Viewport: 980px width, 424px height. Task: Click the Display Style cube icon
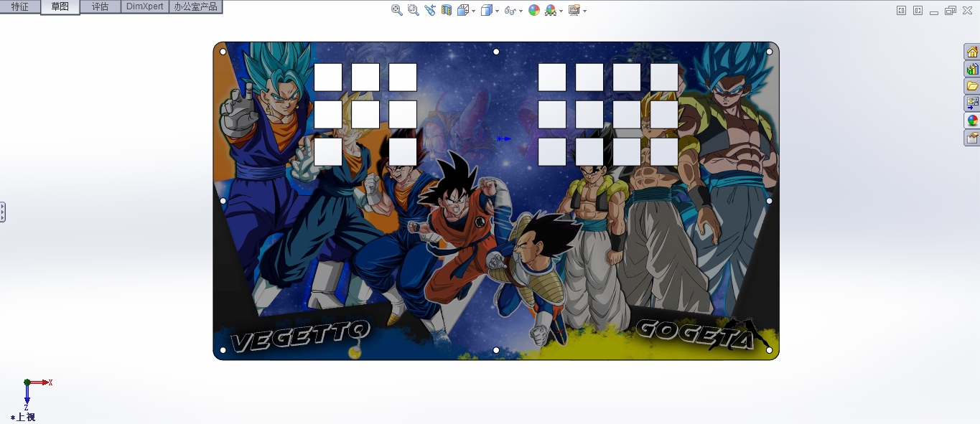coord(487,10)
